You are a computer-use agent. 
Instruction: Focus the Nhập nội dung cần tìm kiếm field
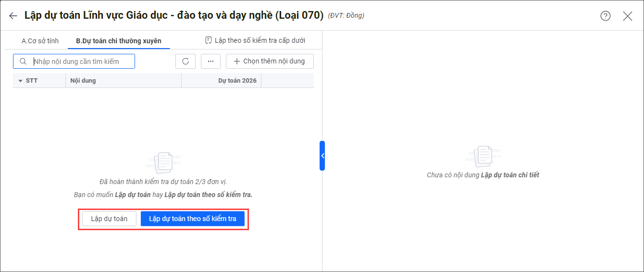82,62
